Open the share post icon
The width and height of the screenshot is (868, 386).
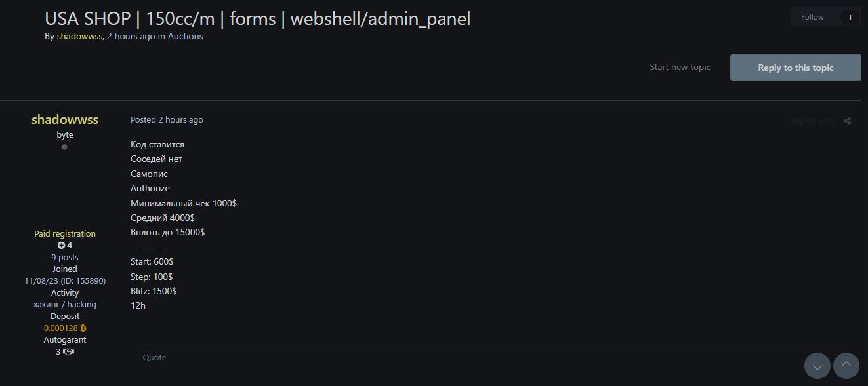(847, 121)
